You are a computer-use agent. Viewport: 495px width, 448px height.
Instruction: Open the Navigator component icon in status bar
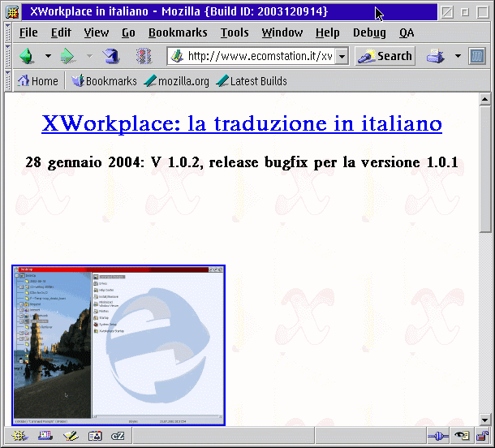coord(19,437)
